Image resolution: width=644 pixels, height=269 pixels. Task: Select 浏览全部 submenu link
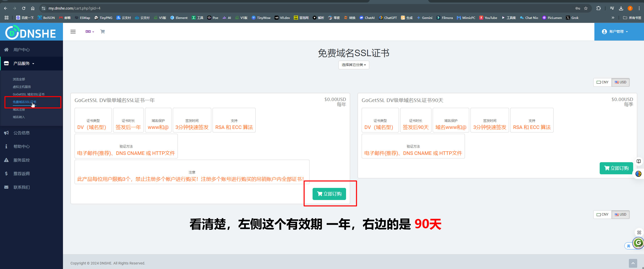(19, 79)
